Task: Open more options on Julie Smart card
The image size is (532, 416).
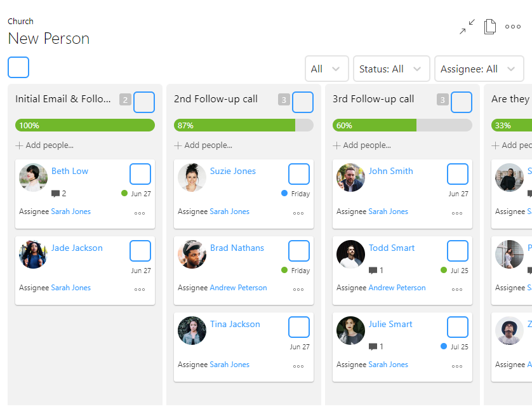Action: [x=457, y=366]
